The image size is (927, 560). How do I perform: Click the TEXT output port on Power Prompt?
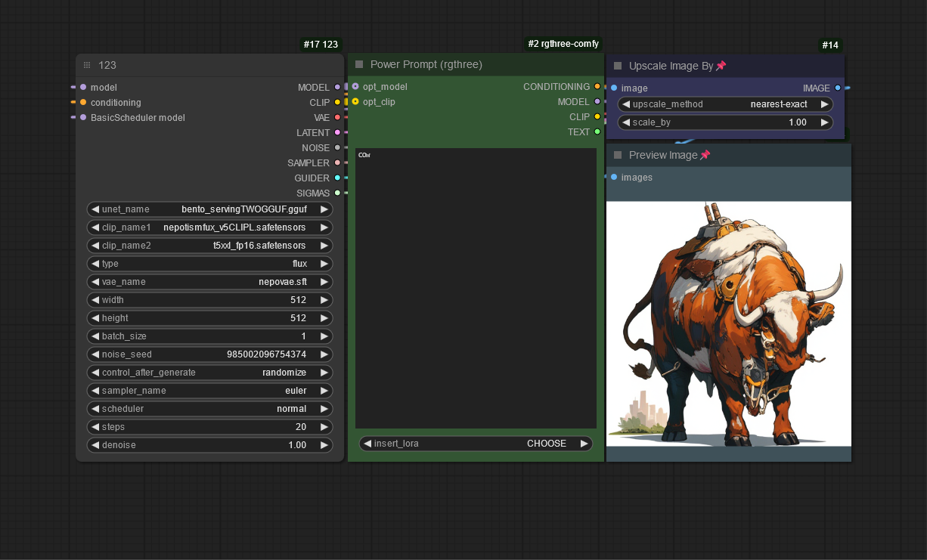click(x=597, y=131)
